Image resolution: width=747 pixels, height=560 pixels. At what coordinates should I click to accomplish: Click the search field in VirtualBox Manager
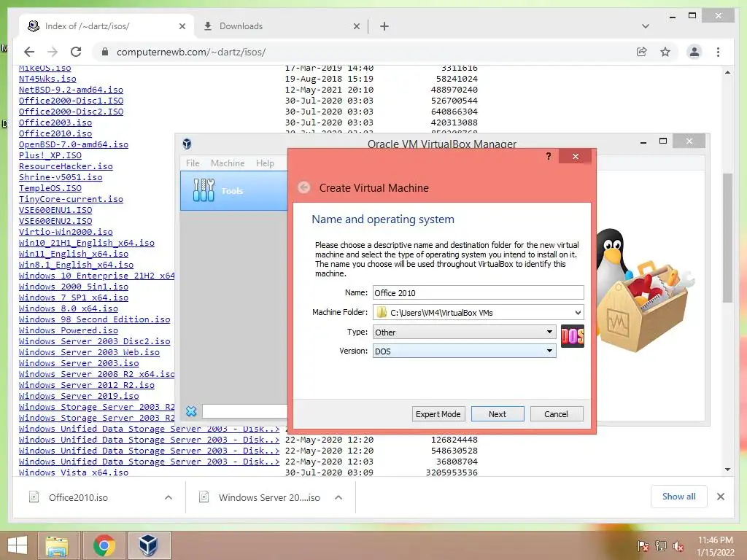tap(245, 411)
